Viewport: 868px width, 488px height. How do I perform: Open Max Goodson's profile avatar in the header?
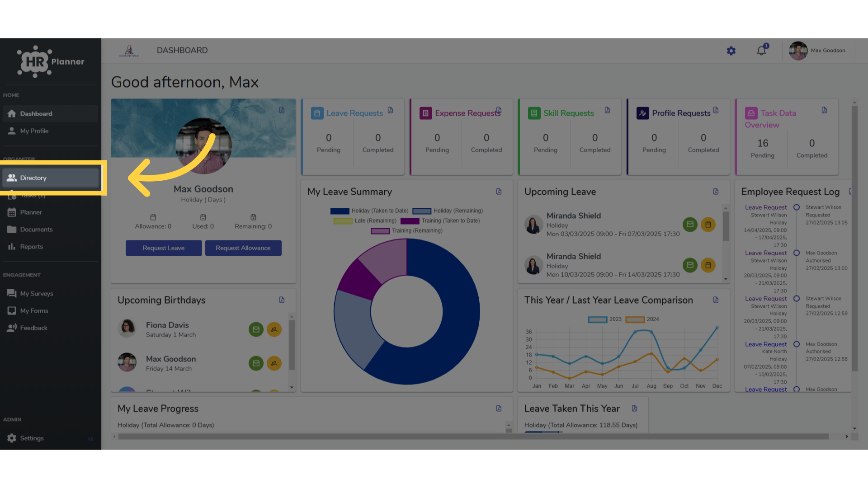tap(798, 51)
